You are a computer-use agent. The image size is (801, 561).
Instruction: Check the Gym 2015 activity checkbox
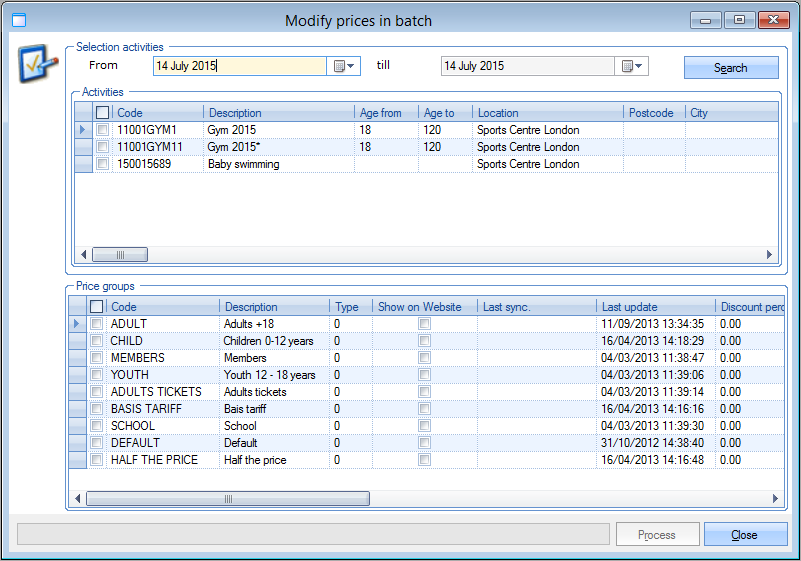(102, 130)
